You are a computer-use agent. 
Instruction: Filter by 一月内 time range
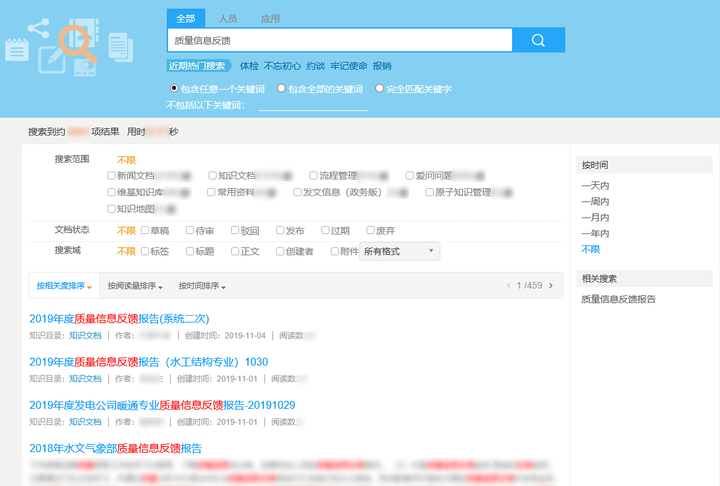tap(595, 218)
